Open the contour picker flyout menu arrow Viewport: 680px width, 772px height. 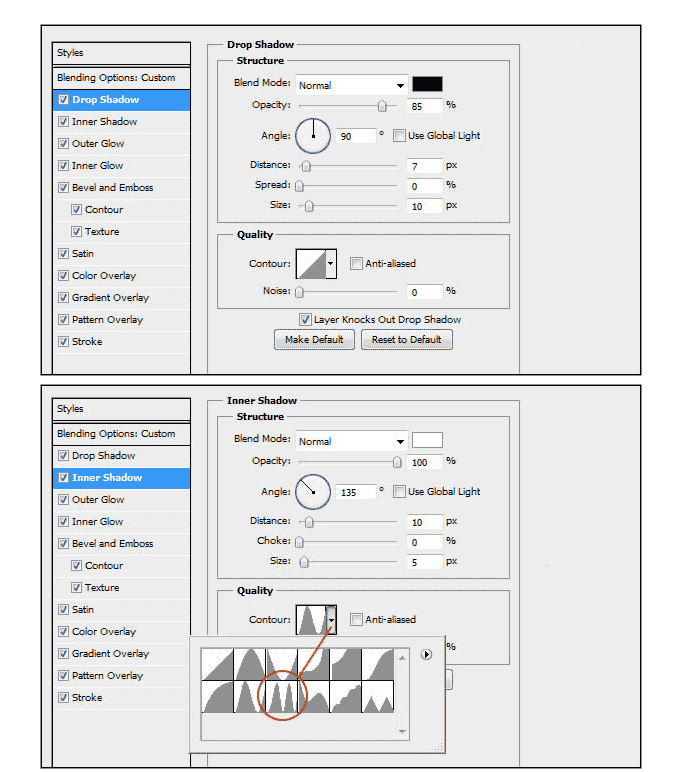[x=426, y=655]
